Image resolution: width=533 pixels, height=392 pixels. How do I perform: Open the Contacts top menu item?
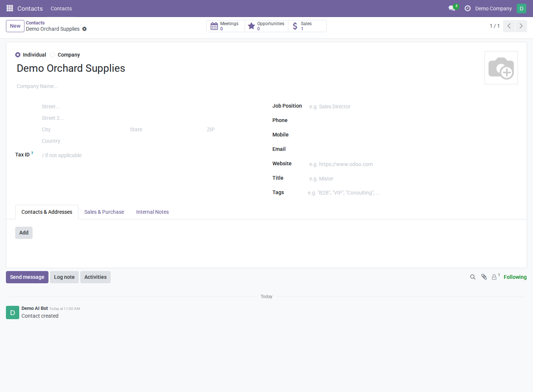tap(61, 9)
